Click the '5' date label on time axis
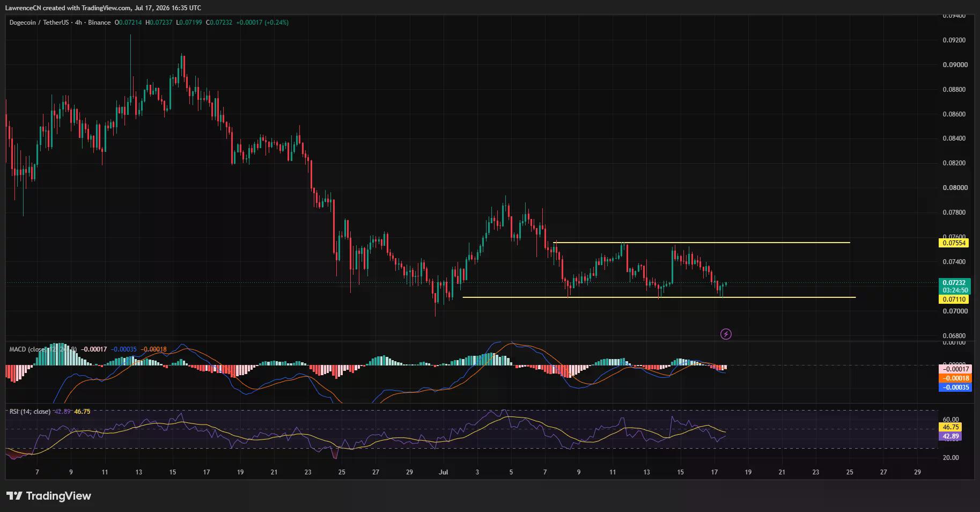This screenshot has width=980, height=512. tap(511, 472)
